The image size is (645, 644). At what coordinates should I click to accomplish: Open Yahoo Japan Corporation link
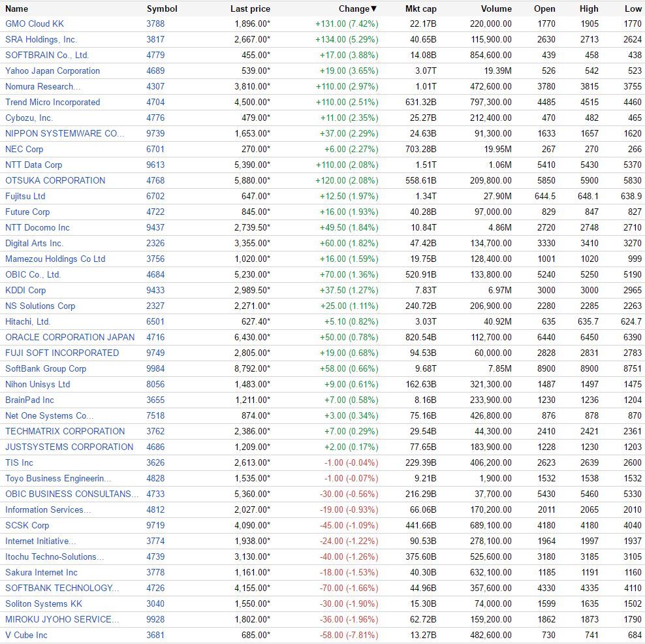(53, 71)
